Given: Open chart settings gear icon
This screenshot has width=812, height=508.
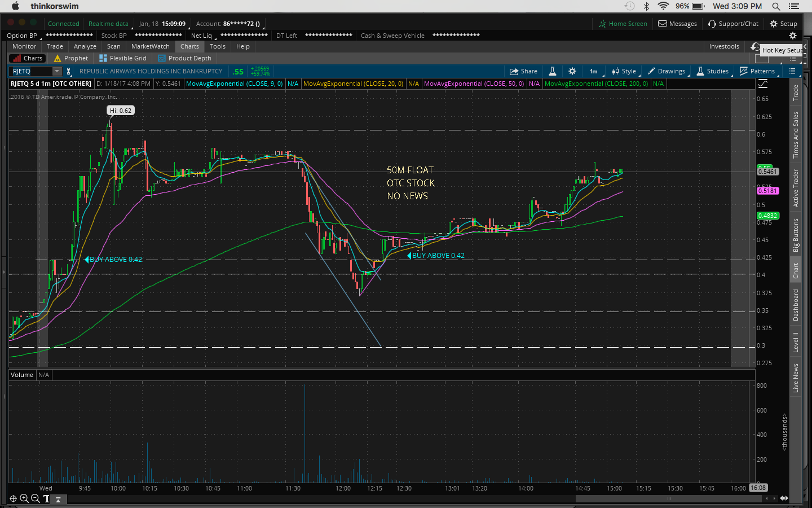Looking at the screenshot, I should pyautogui.click(x=572, y=71).
